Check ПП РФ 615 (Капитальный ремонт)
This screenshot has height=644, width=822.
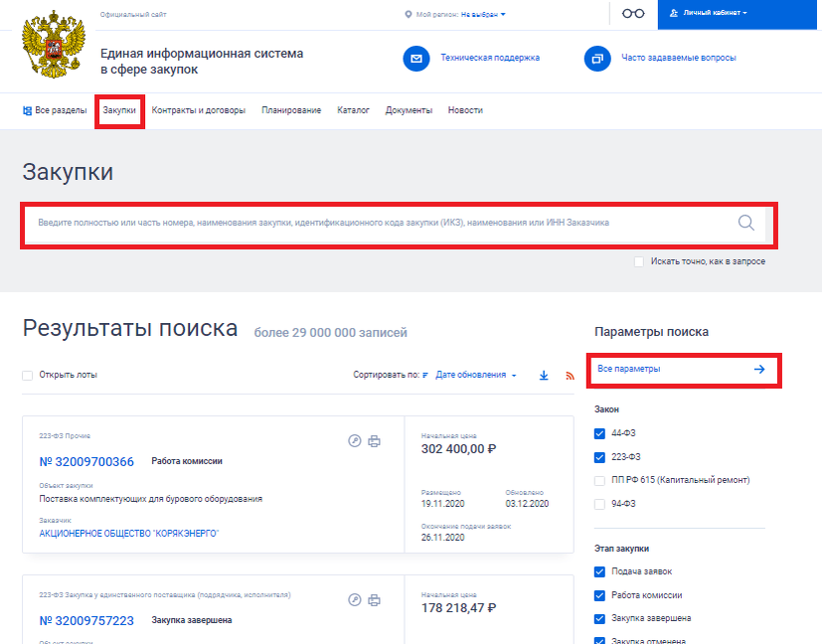click(599, 480)
